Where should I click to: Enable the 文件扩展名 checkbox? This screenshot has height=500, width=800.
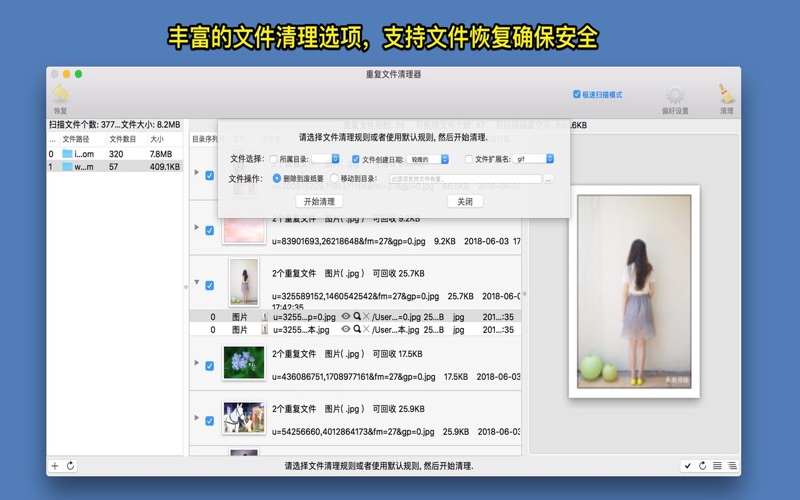(468, 159)
